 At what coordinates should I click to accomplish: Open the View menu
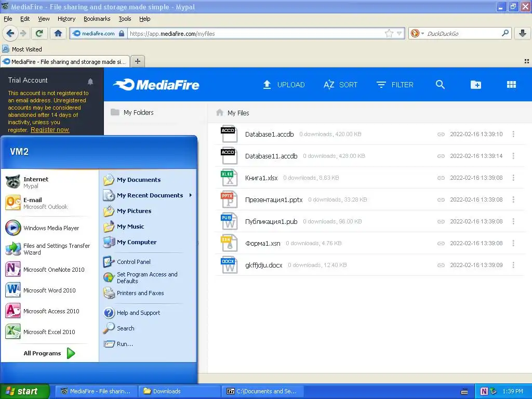(x=44, y=19)
